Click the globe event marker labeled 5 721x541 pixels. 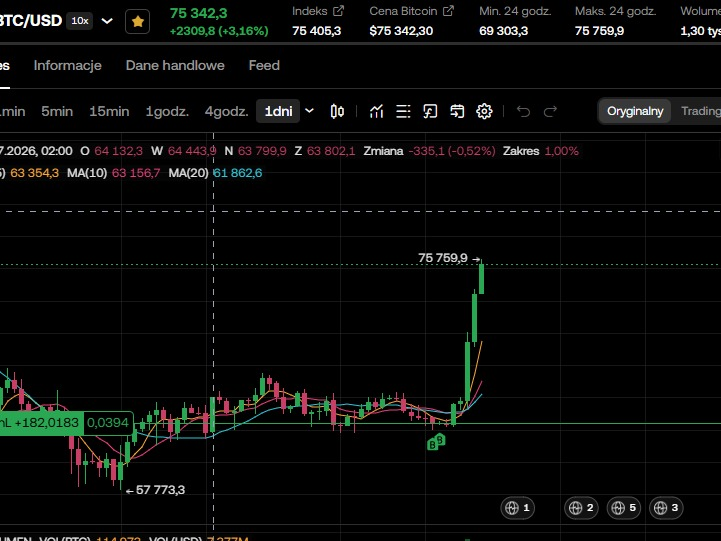[624, 508]
